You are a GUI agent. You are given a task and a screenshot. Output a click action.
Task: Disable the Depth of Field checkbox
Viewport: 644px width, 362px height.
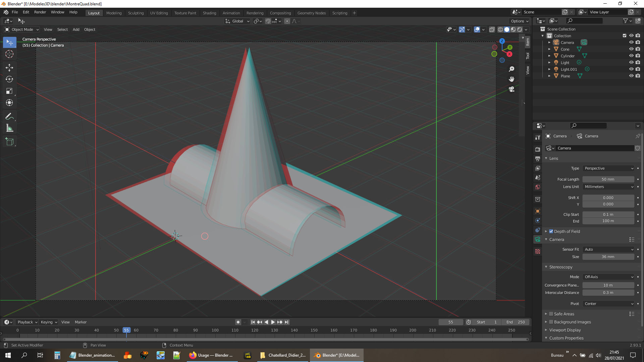pos(551,231)
